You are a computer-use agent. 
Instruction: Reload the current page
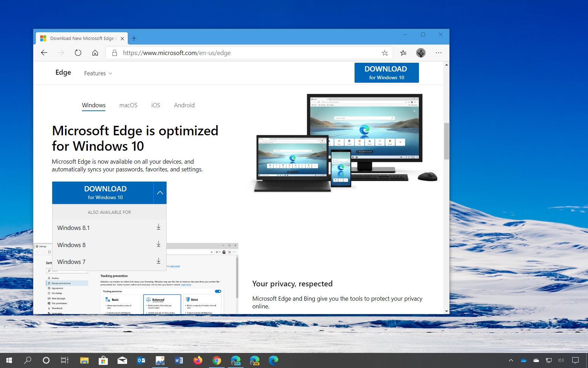click(x=78, y=53)
